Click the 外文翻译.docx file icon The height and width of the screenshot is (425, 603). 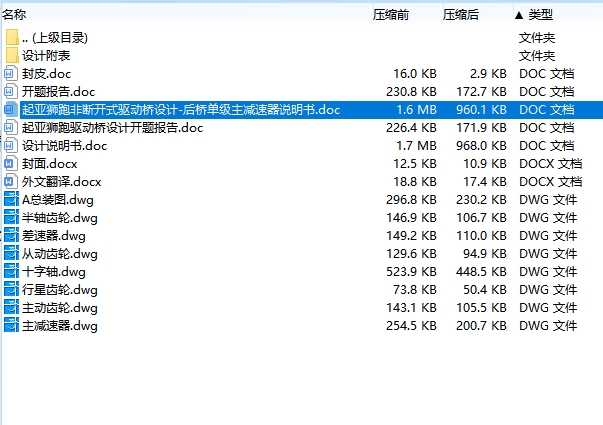[11, 182]
